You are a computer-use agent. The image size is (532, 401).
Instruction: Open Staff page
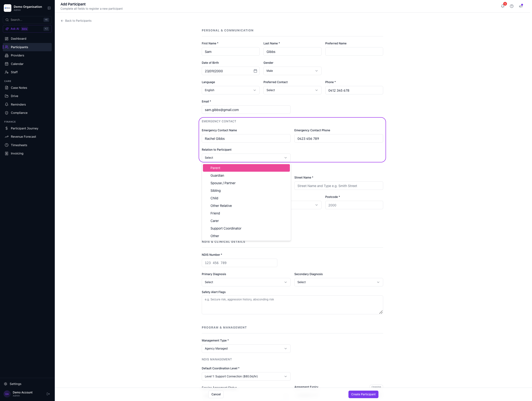(x=27, y=72)
